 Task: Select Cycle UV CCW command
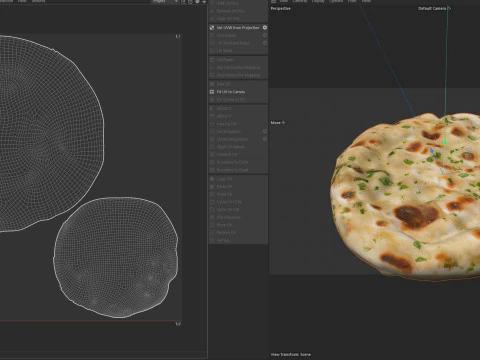[x=229, y=202]
